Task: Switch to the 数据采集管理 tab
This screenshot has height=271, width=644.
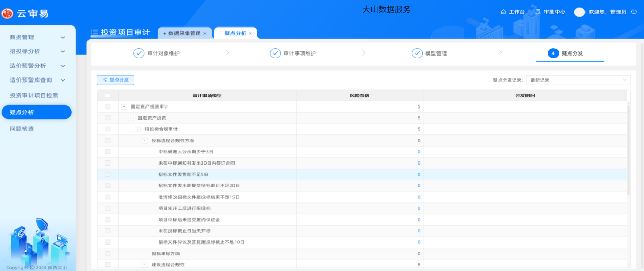Action: click(x=184, y=33)
